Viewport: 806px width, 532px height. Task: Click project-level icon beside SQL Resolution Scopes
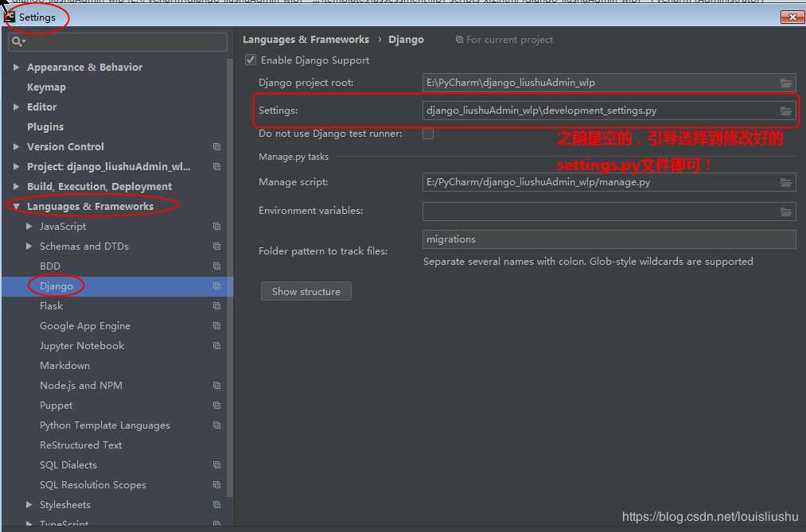tap(217, 485)
